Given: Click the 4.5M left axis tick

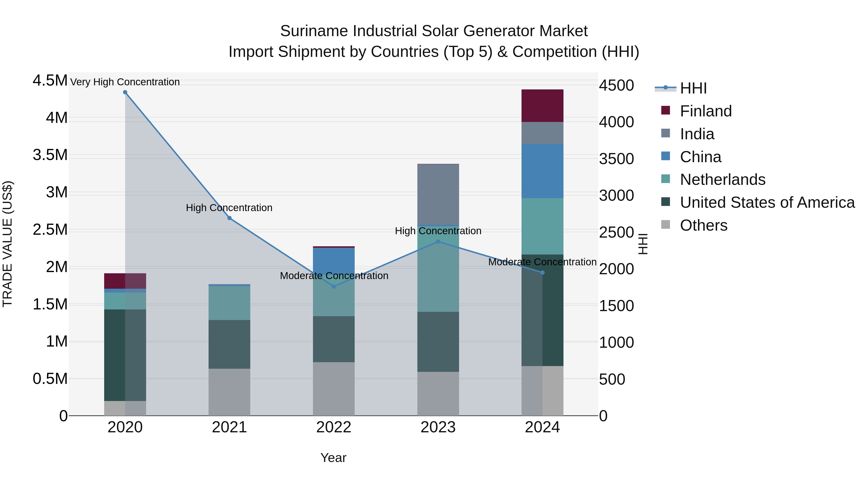Looking at the screenshot, I should pyautogui.click(x=50, y=80).
